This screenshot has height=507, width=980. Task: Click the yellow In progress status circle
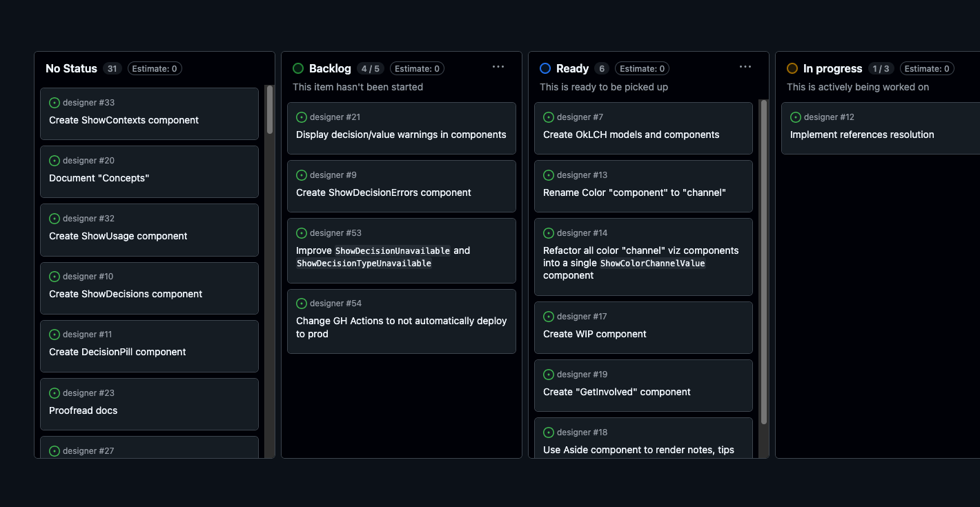[x=792, y=68]
